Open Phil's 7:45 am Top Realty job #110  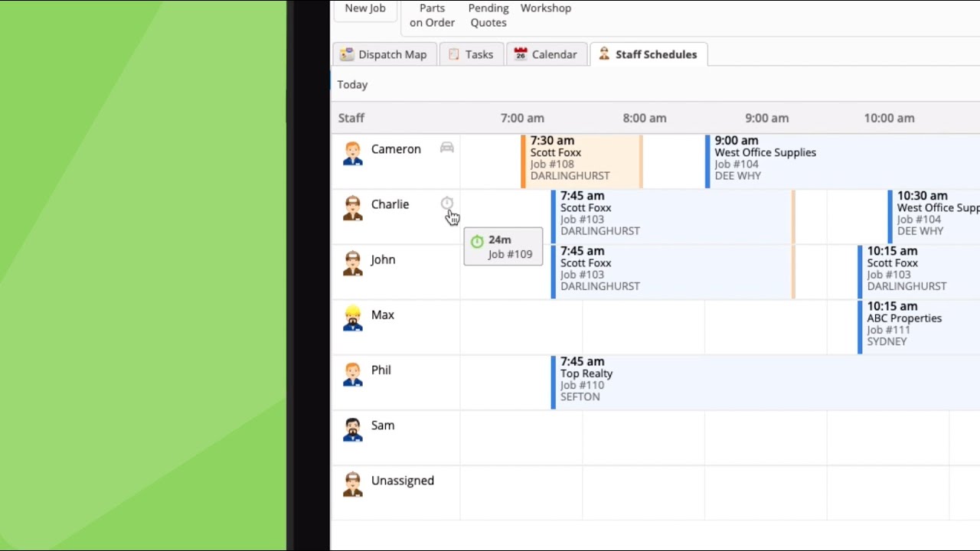[x=766, y=381]
